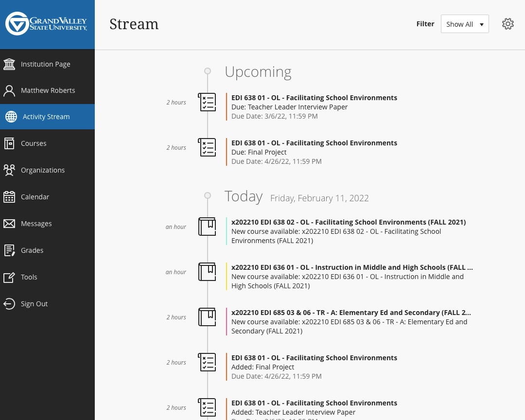
Task: Open x202210 EDI 638 02 course link
Action: (348, 222)
